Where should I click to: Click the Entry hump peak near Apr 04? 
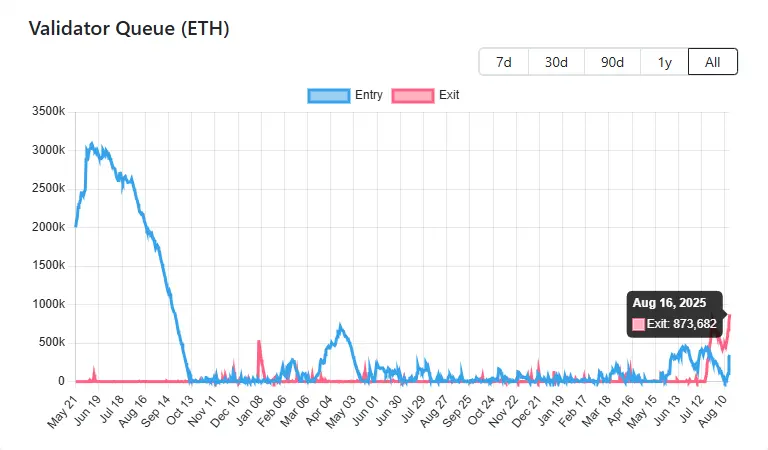(x=341, y=325)
